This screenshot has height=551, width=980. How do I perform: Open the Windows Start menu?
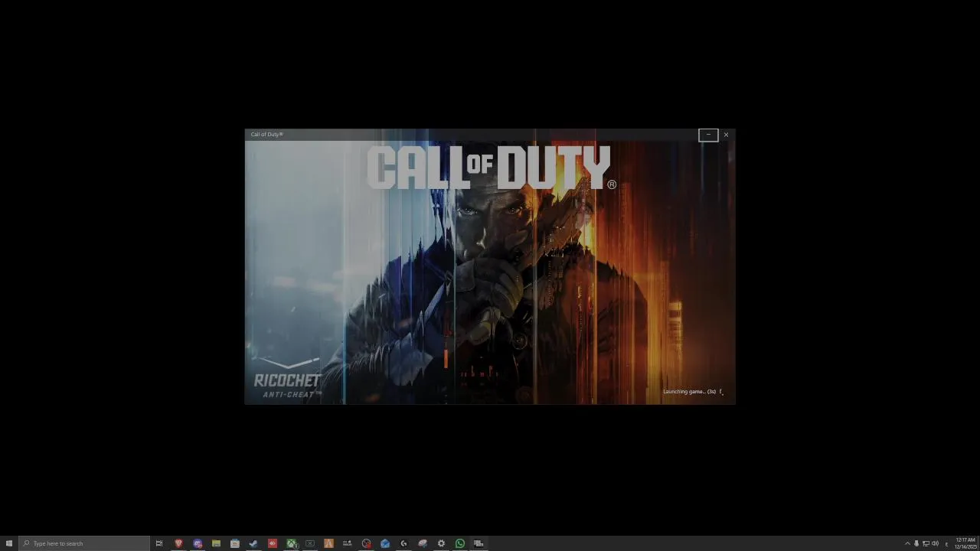[x=9, y=543]
